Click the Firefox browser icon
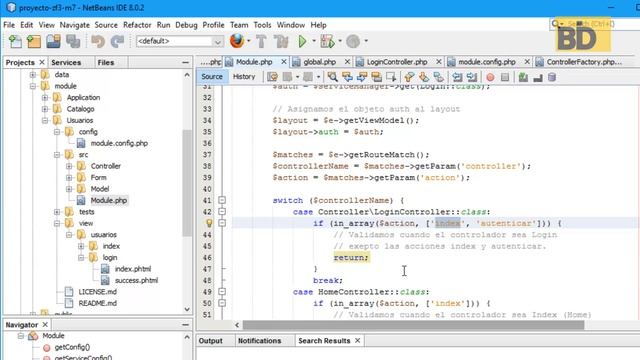Image resolution: width=640 pixels, height=360 pixels. click(x=237, y=41)
